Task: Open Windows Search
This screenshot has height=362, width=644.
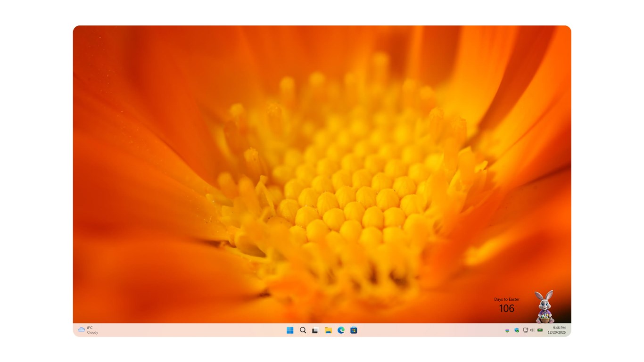Action: tap(303, 330)
